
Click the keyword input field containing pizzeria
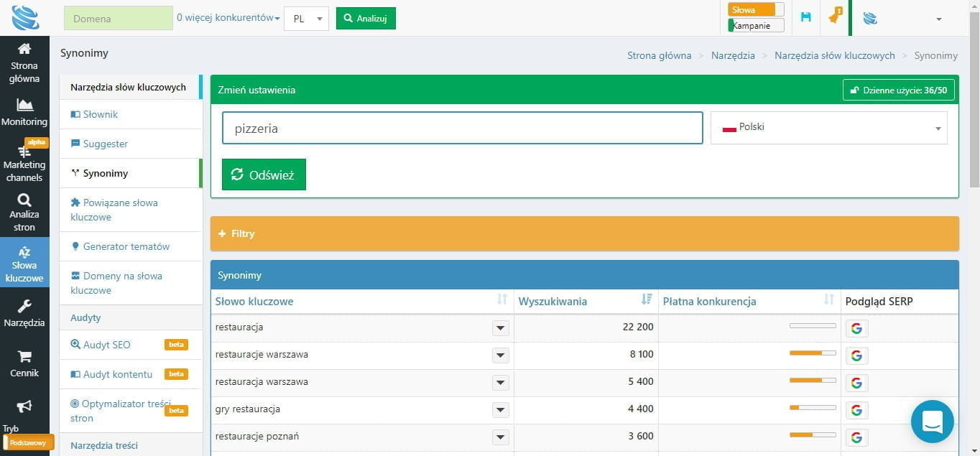pyautogui.click(x=462, y=129)
